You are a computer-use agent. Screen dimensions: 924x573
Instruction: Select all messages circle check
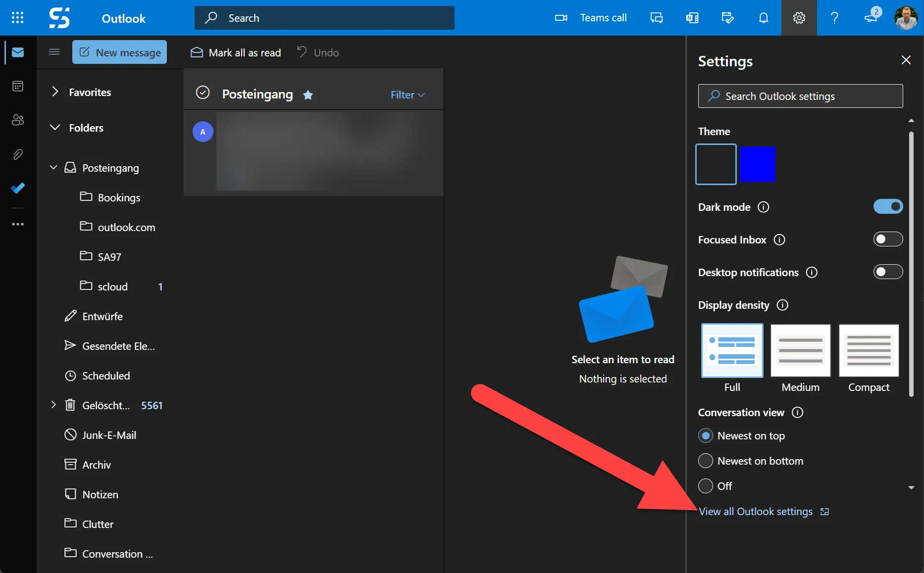coord(203,93)
